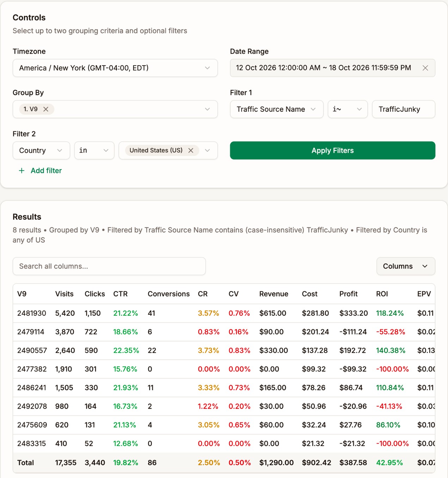Sort by the Conversions column header
448x478 pixels.
(x=168, y=294)
